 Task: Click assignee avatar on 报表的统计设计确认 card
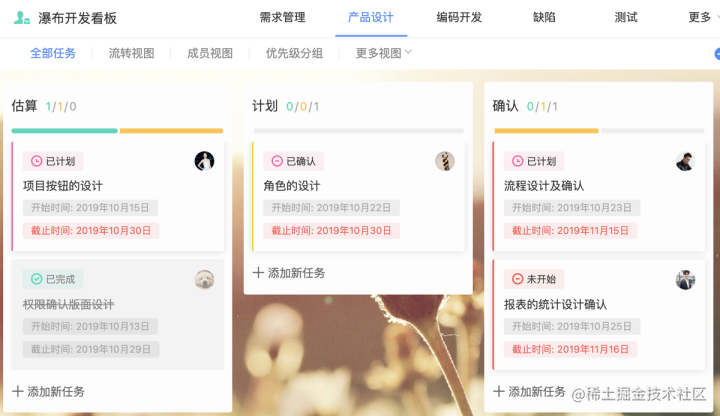[685, 280]
